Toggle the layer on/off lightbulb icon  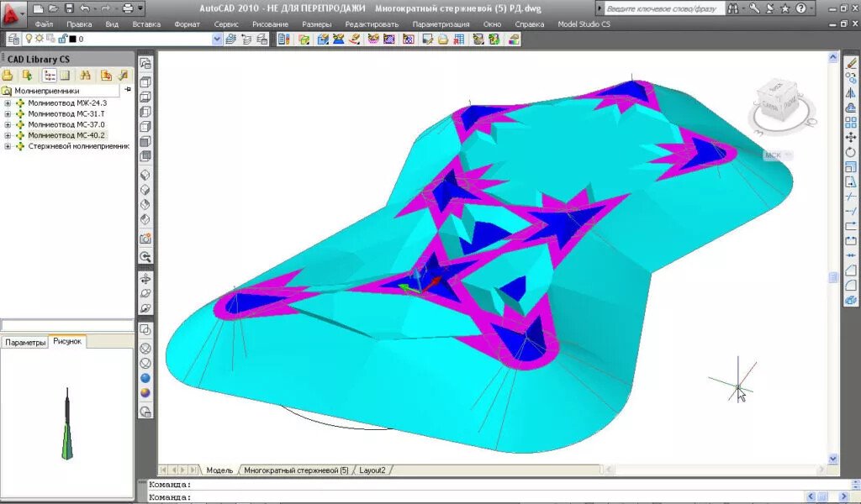(29, 39)
